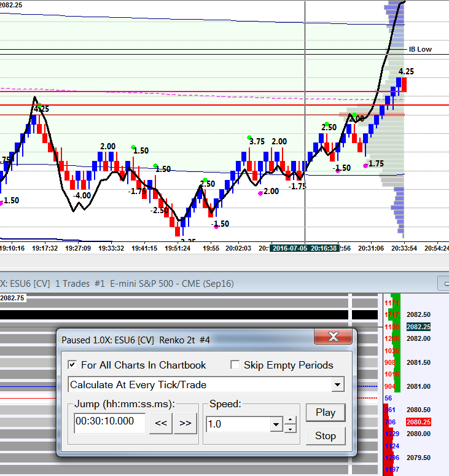This screenshot has width=449, height=476.
Task: Click the 1717 ask volume value
Action: 392,314
